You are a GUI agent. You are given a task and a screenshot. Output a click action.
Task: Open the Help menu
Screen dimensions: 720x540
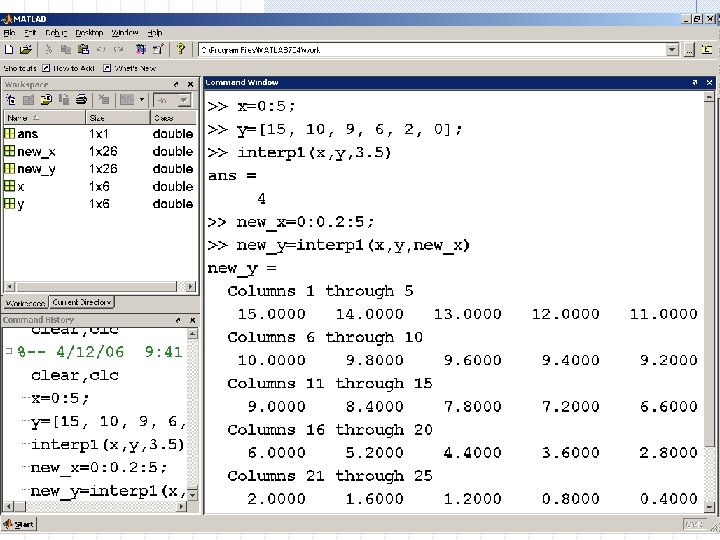[x=155, y=33]
